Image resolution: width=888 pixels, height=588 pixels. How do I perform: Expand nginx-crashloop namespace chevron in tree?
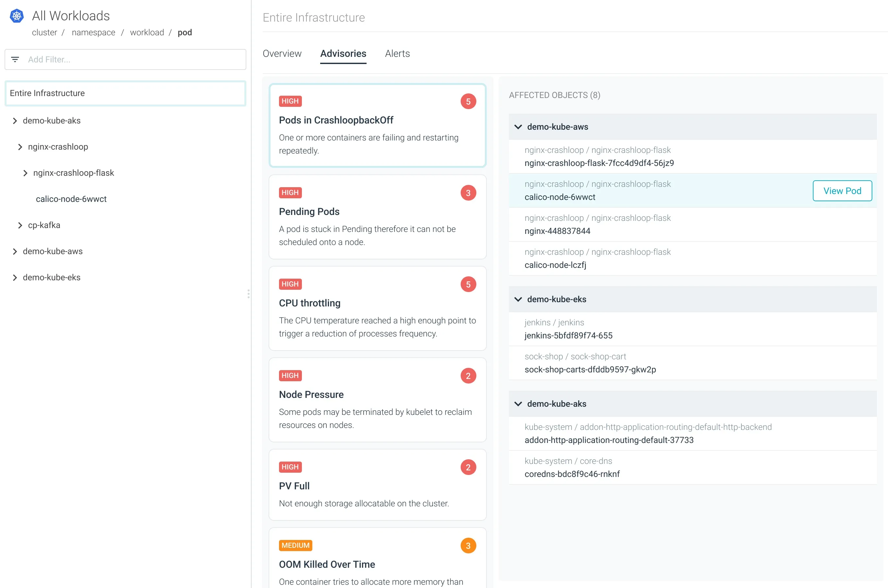click(20, 147)
